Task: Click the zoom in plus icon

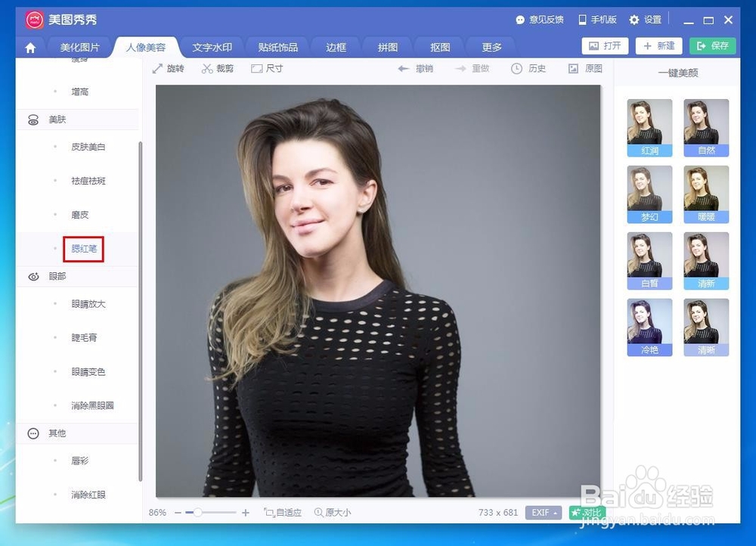Action: 246,513
